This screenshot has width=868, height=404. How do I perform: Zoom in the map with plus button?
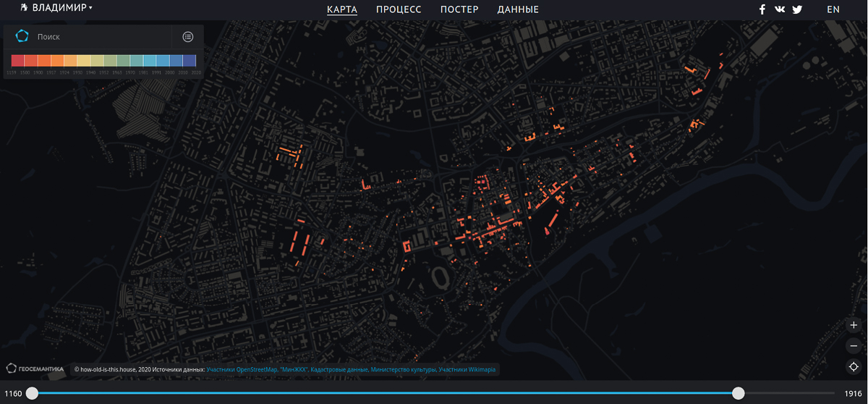[x=854, y=325]
